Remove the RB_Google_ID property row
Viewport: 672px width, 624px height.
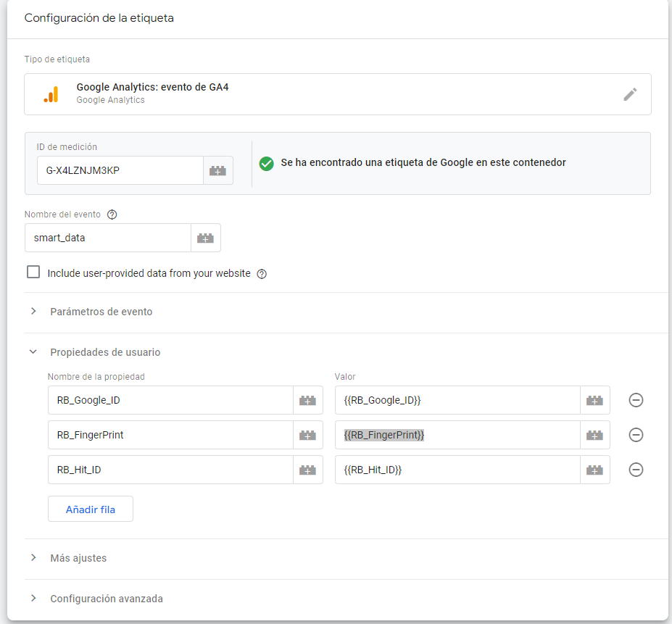(636, 400)
